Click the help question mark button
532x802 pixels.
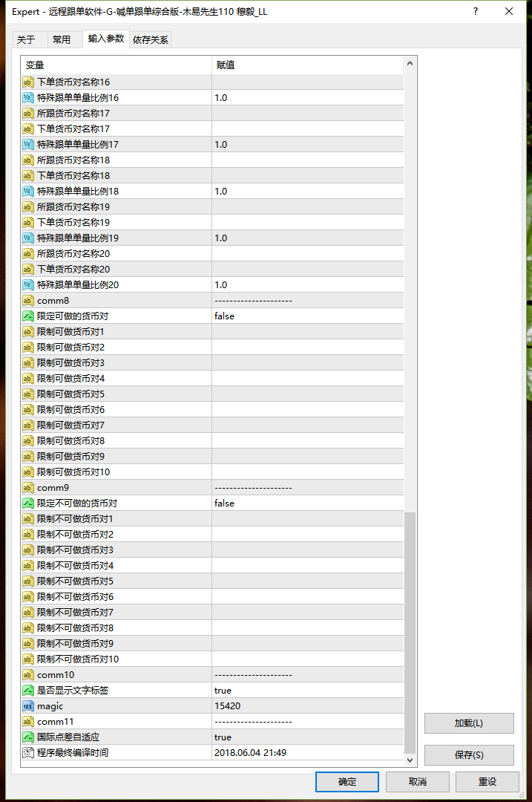pyautogui.click(x=476, y=11)
